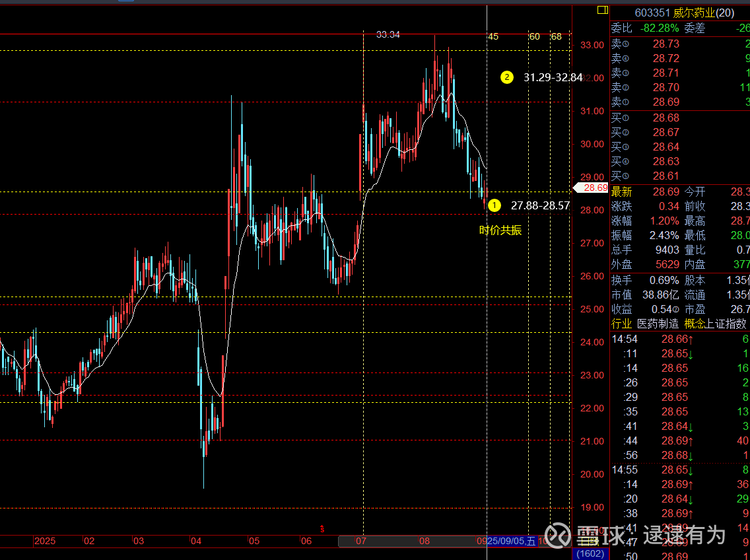The height and width of the screenshot is (560, 750).
Task: Click the 涨幅 value 1.20%
Action: 664,221
